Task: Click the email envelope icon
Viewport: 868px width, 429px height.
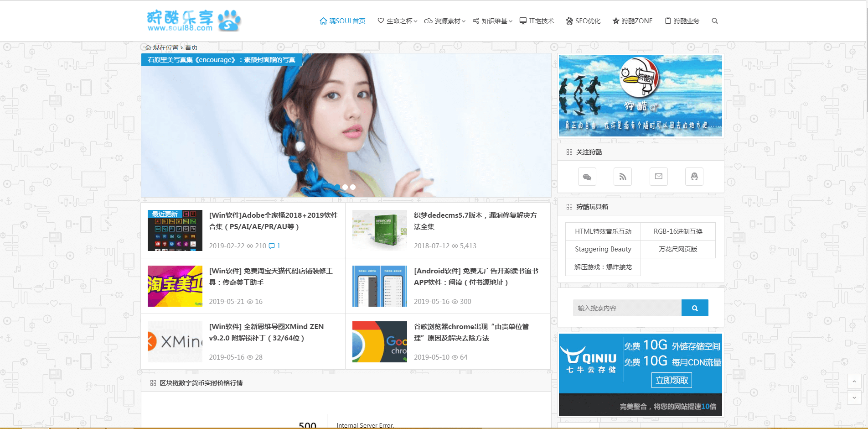Action: pos(658,177)
